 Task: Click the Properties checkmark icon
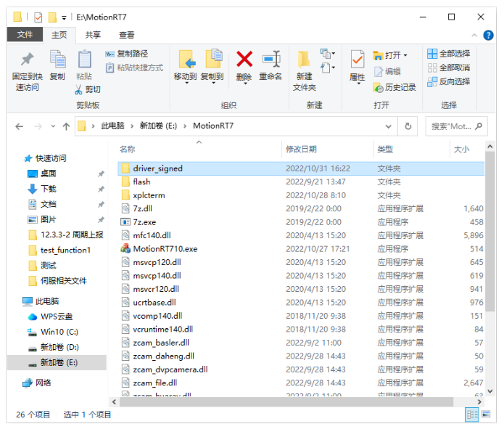pos(358,60)
